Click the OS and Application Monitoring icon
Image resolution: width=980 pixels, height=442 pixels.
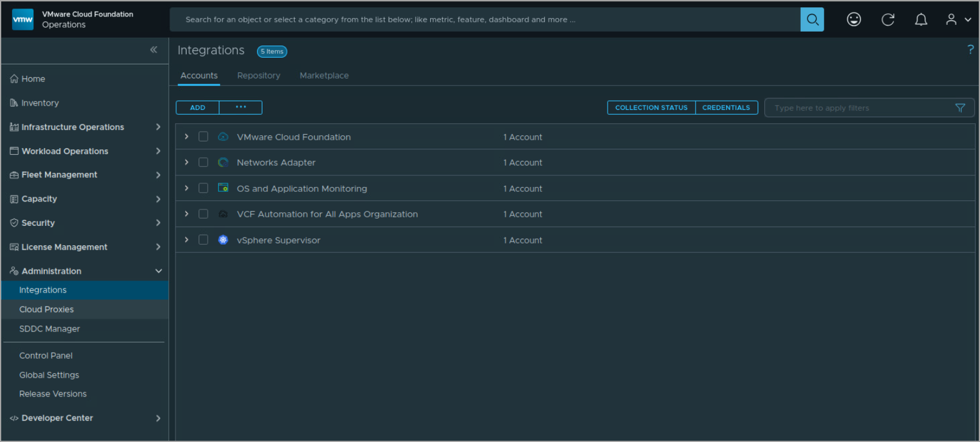tap(223, 188)
